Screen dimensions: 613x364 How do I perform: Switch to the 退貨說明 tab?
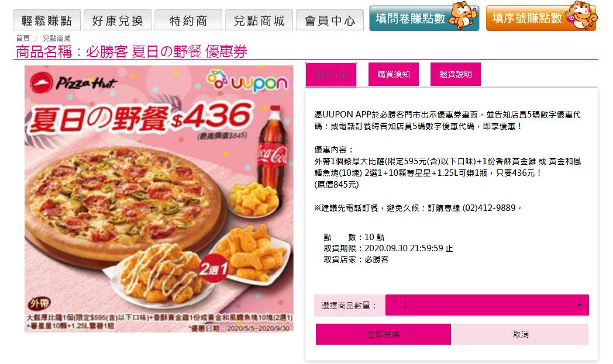pyautogui.click(x=456, y=74)
